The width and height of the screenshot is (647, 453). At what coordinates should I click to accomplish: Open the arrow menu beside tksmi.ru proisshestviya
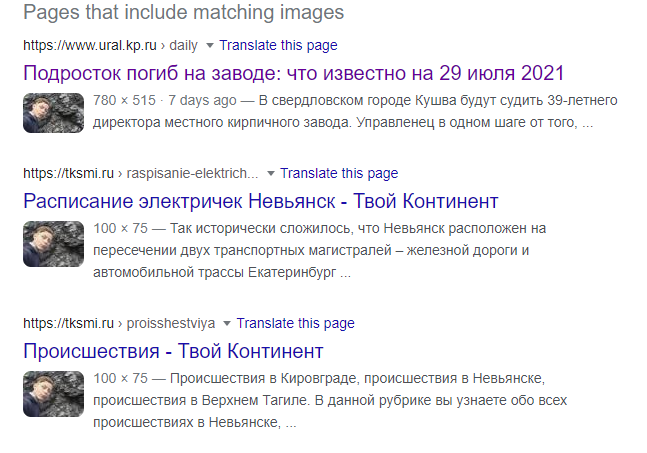(x=227, y=324)
